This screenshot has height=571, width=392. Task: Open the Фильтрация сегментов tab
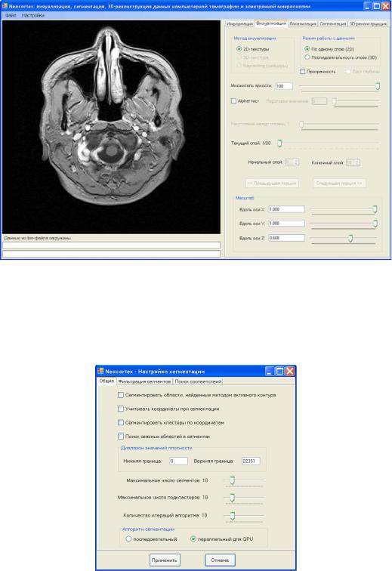144,381
